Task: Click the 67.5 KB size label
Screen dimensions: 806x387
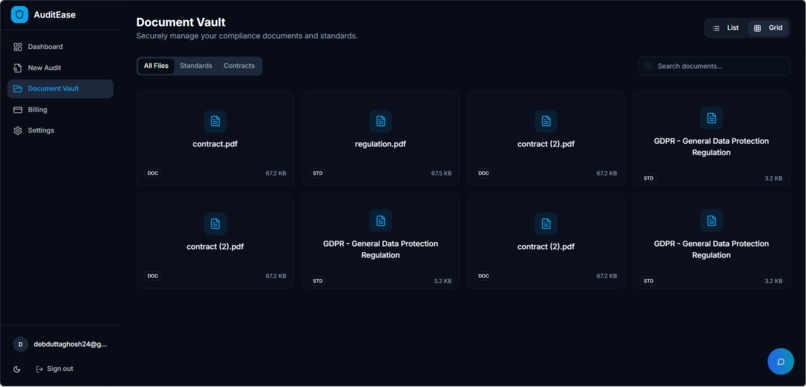Action: pos(442,174)
